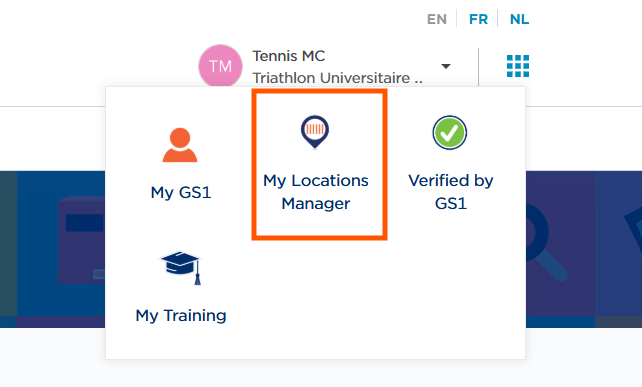The height and width of the screenshot is (387, 642).
Task: Open the My Training graduation cap icon
Action: point(181,268)
